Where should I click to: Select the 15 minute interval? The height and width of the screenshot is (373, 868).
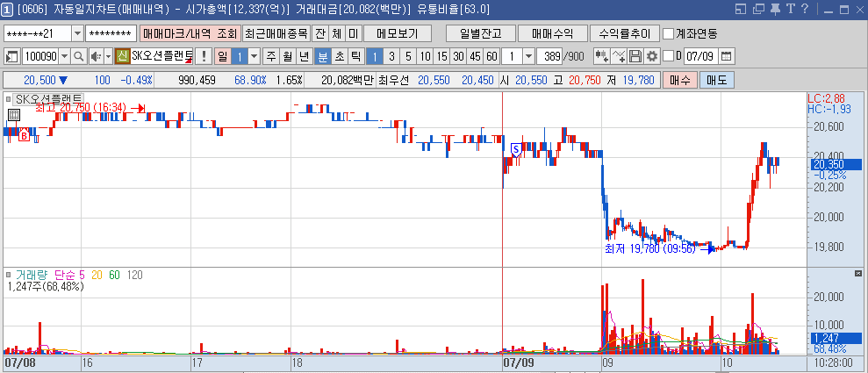pos(441,56)
